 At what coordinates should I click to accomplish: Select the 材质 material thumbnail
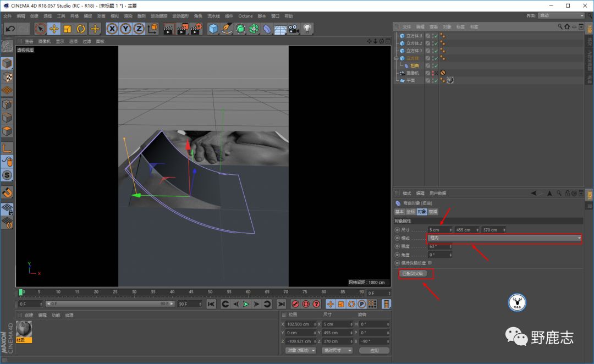pyautogui.click(x=24, y=329)
